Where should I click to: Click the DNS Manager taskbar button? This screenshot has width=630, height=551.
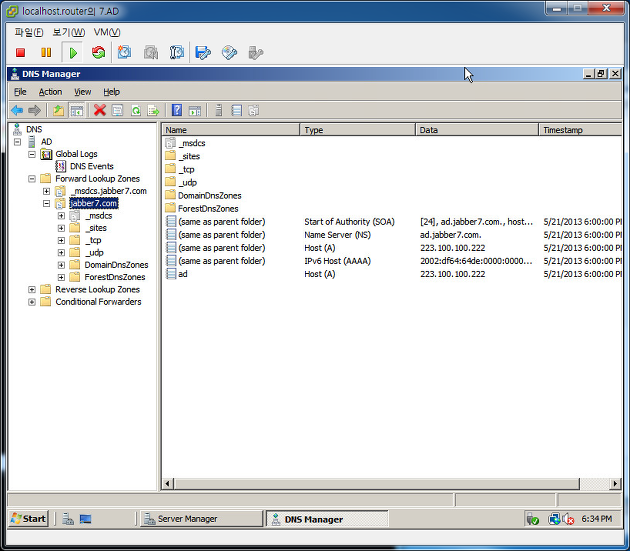327,519
